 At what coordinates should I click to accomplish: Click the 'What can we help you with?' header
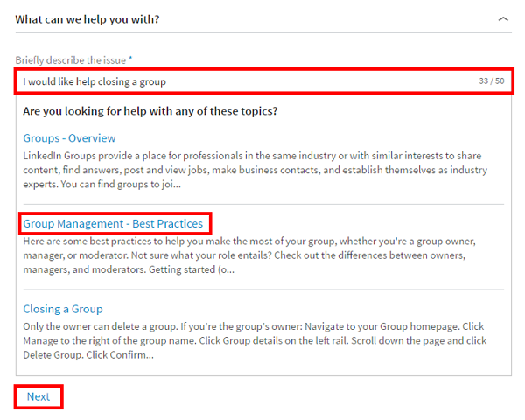tap(87, 18)
